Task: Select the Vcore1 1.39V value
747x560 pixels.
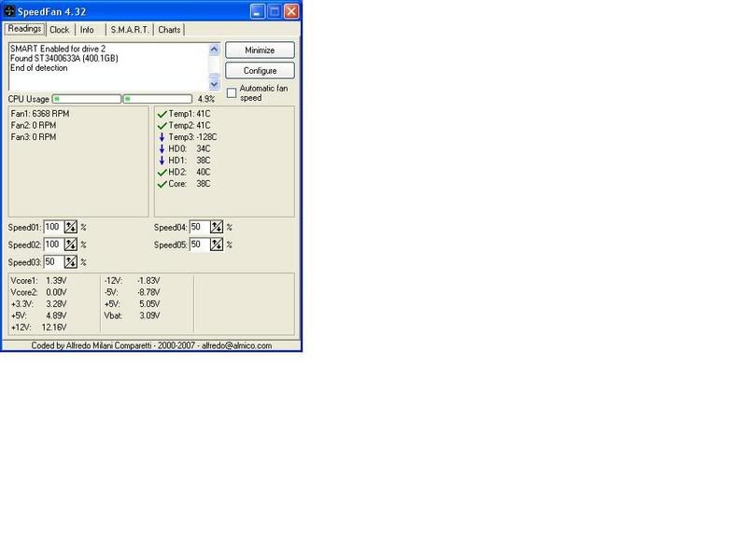Action: point(56,281)
